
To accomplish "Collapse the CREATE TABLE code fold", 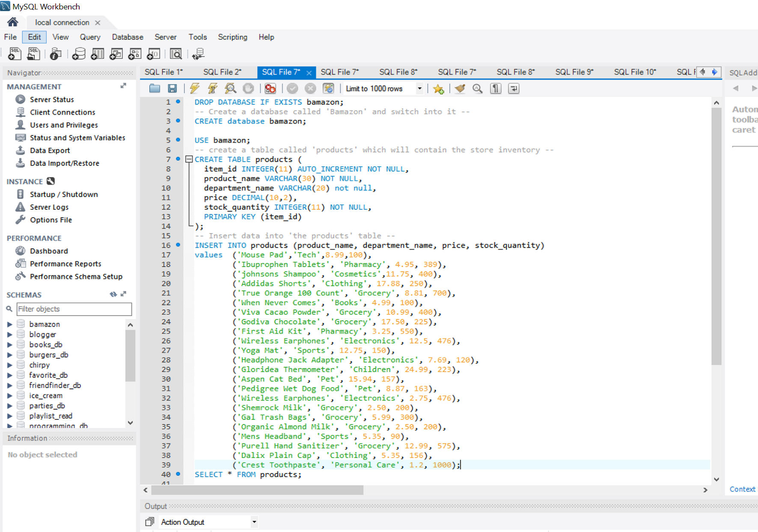I will pyautogui.click(x=189, y=159).
